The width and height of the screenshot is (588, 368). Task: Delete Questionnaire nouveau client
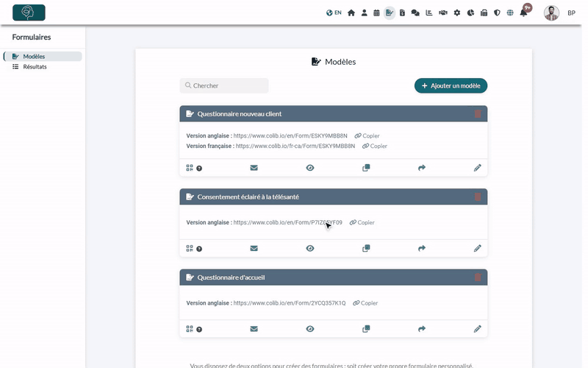click(478, 114)
